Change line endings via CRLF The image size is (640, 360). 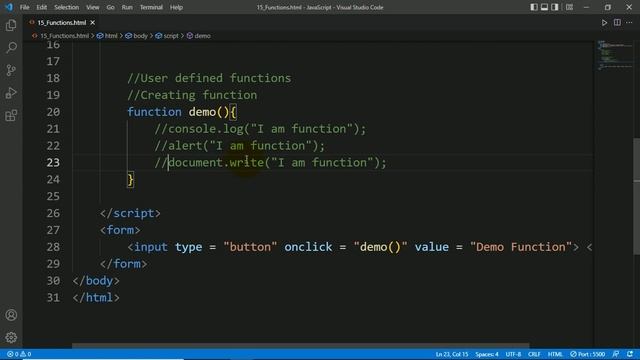pyautogui.click(x=534, y=354)
